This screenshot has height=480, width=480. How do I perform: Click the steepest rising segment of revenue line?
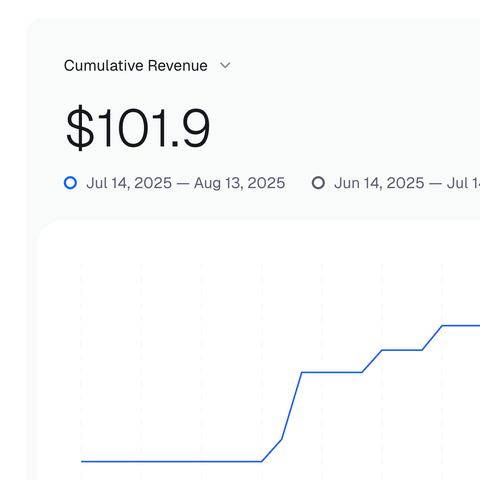click(x=292, y=406)
